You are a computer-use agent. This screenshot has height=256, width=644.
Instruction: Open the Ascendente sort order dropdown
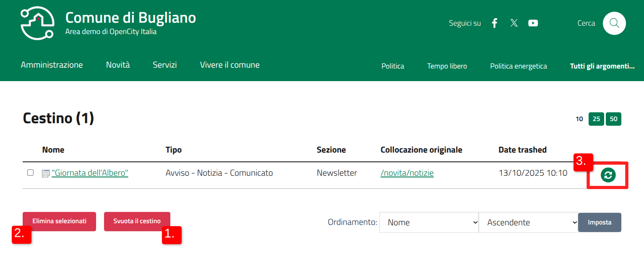coord(528,222)
